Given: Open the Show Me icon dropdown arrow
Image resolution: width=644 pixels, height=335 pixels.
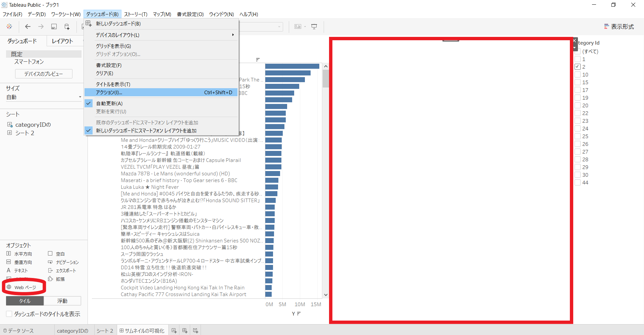Looking at the screenshot, I should (305, 26).
